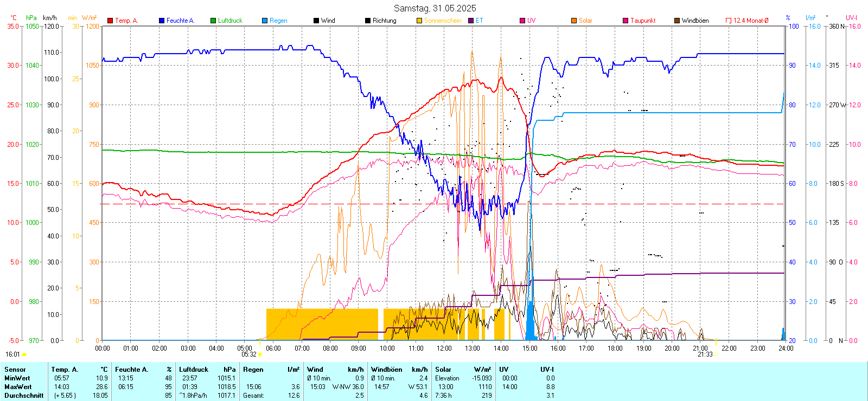Click the red Temp. A. legend square
Screen dimensions: 868x401
tap(110, 21)
